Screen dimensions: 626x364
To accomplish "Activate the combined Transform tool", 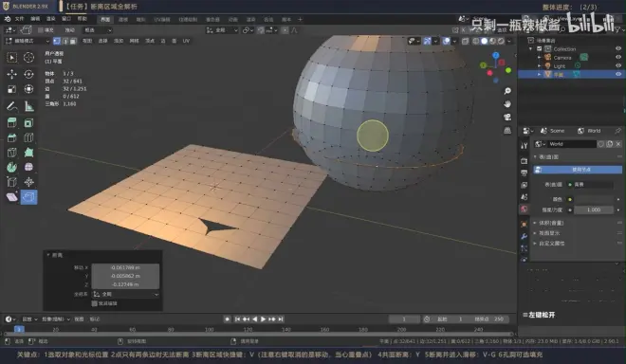I will [x=28, y=89].
